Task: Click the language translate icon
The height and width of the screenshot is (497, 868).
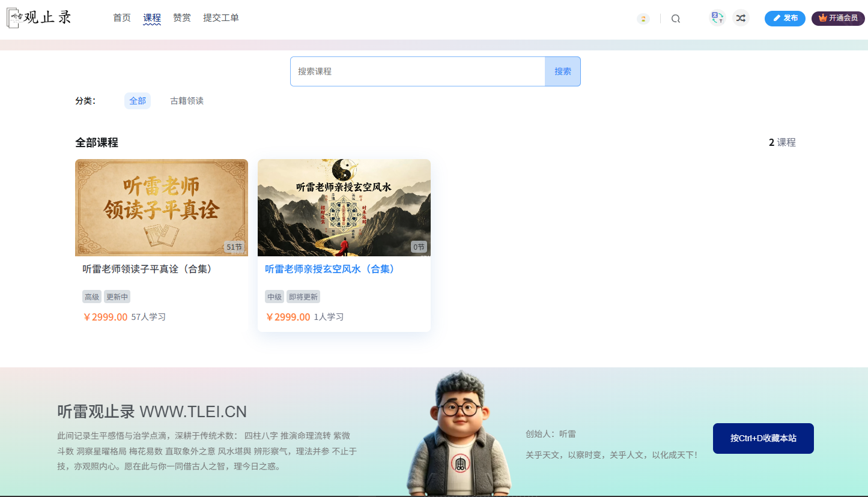Action: coord(717,18)
